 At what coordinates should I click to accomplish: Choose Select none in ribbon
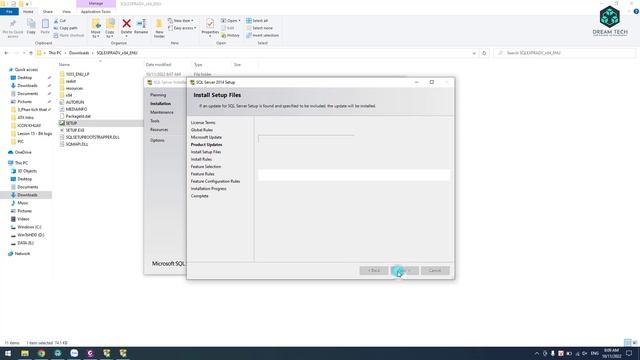(x=259, y=28)
